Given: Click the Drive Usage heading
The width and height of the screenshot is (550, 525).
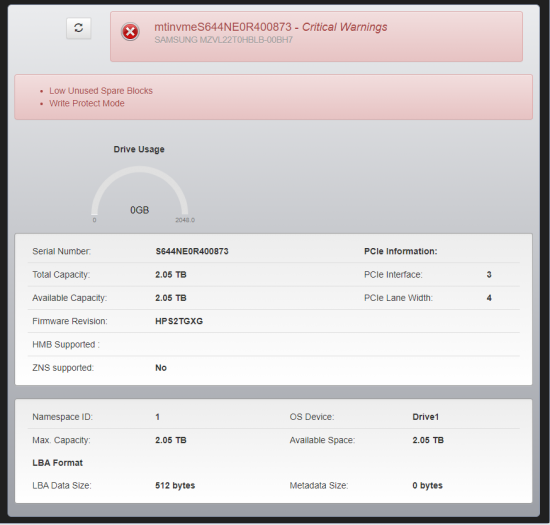Looking at the screenshot, I should pos(139,149).
